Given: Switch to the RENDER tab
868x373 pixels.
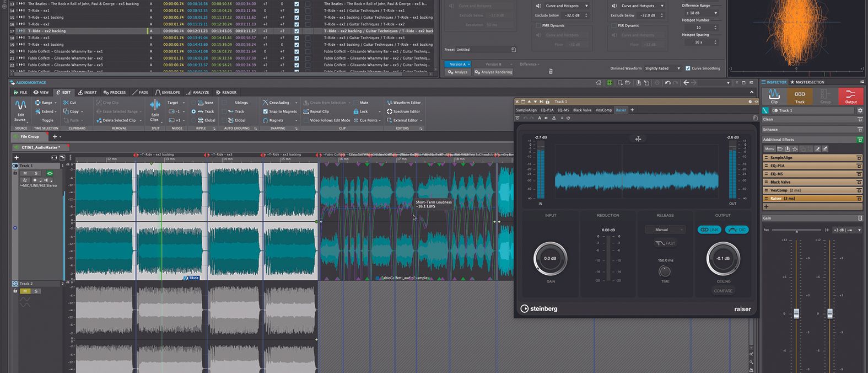Looking at the screenshot, I should click(226, 92).
